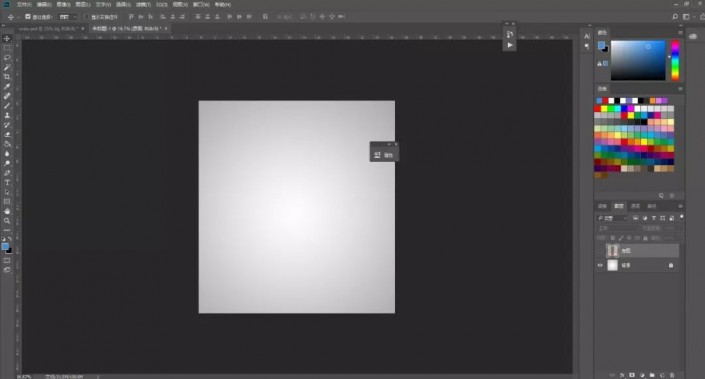Screen dimensions: 705x379
Task: Hide the Background layer eye icon
Action: point(600,265)
